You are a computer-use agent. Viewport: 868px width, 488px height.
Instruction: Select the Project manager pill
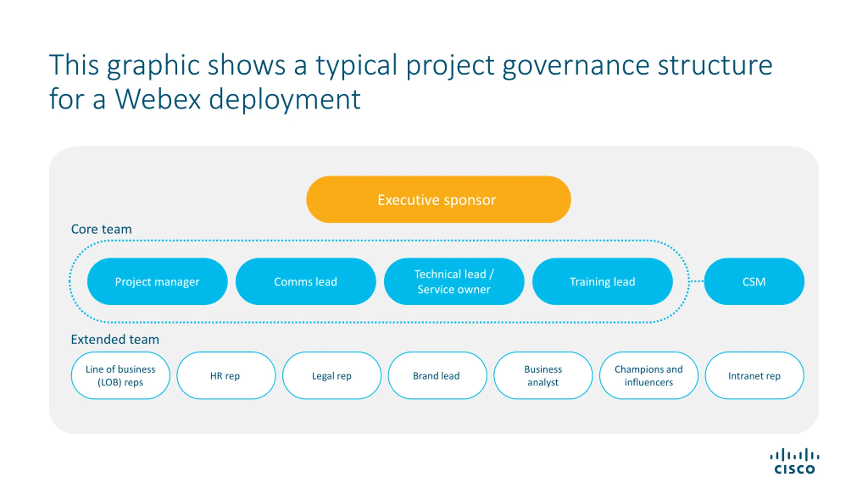tap(157, 281)
